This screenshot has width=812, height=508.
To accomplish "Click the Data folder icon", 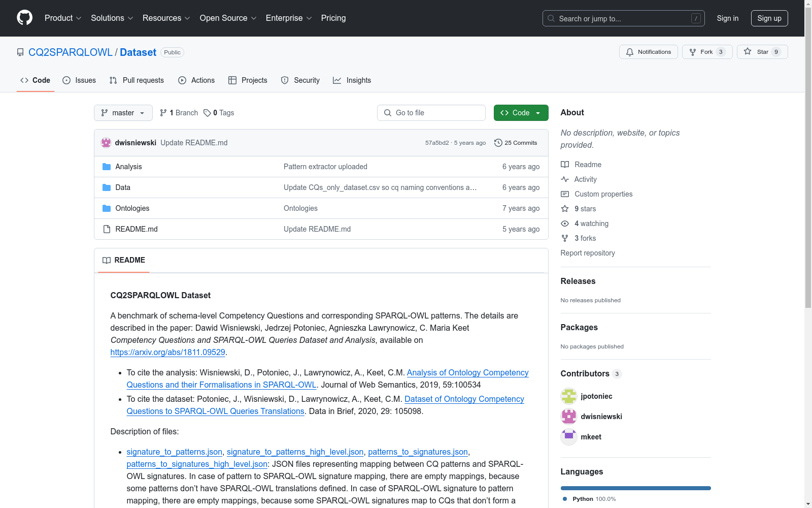I will (x=107, y=187).
